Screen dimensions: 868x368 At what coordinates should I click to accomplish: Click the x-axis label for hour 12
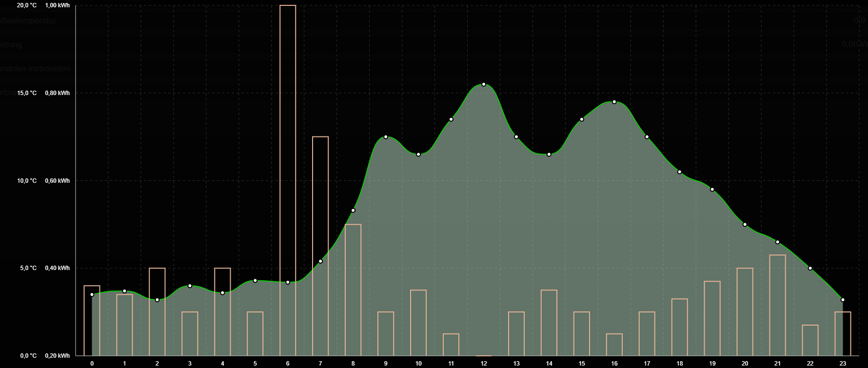tap(484, 364)
